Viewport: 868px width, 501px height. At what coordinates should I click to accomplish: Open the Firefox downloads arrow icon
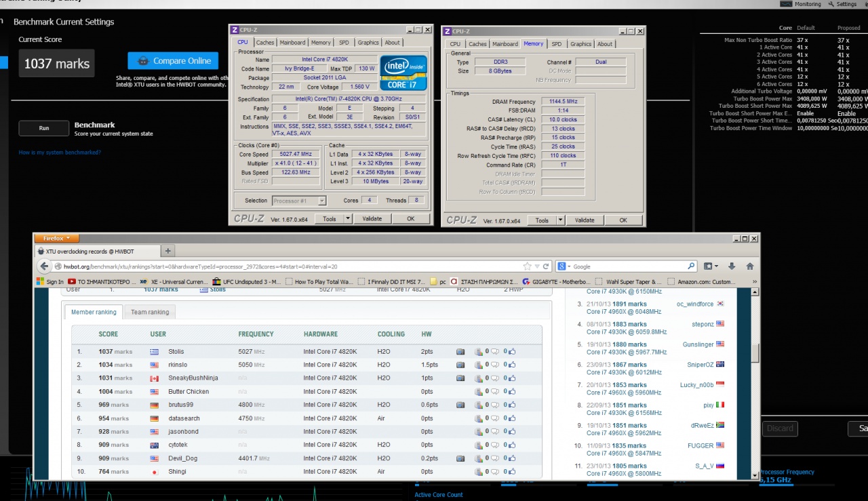click(732, 266)
